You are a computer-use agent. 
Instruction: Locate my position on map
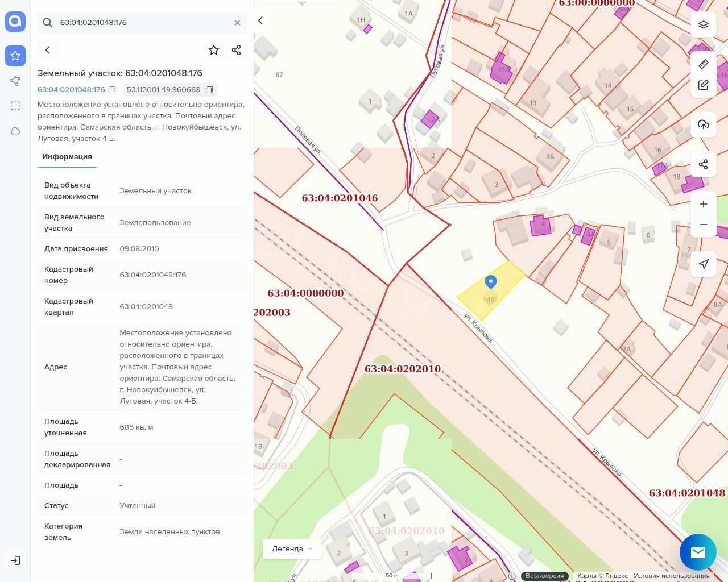pyautogui.click(x=704, y=264)
